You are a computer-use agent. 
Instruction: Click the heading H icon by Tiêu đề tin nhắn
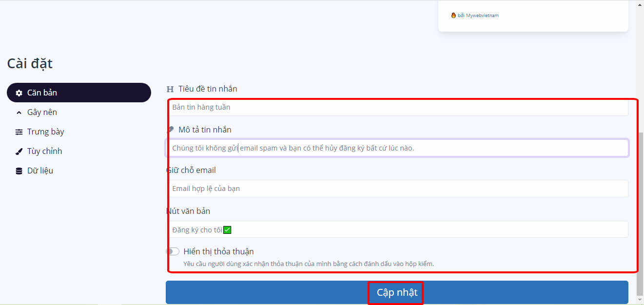point(170,89)
